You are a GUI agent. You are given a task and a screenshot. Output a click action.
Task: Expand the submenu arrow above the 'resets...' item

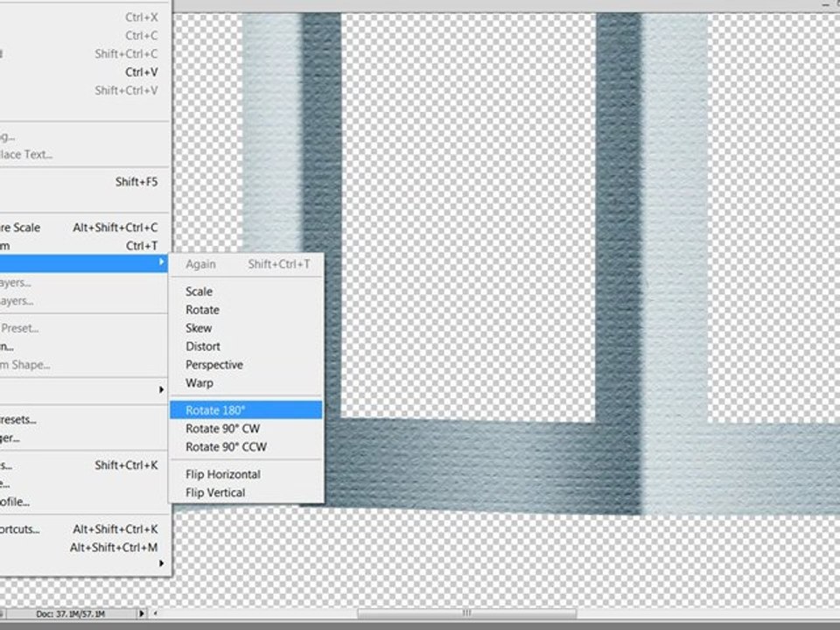point(161,389)
